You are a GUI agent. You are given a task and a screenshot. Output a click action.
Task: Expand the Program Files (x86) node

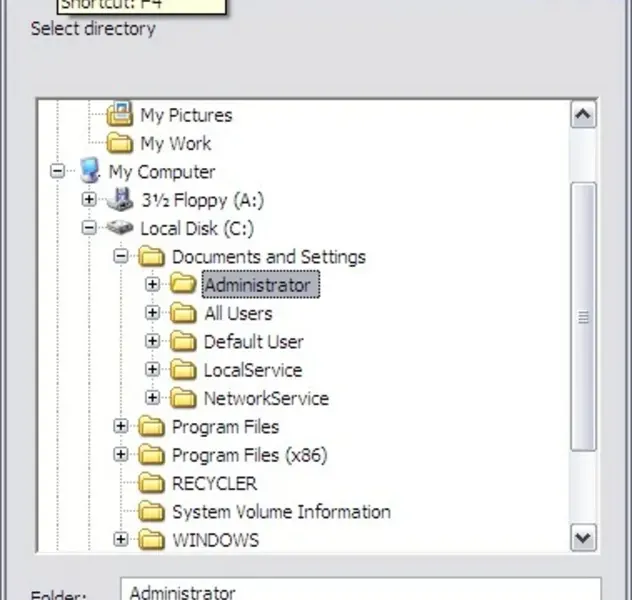pos(121,455)
